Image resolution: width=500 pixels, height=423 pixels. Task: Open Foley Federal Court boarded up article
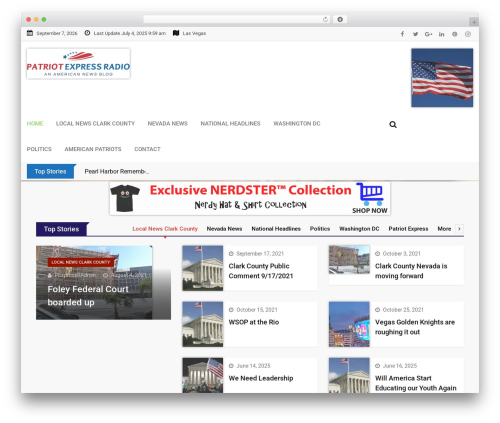88,296
